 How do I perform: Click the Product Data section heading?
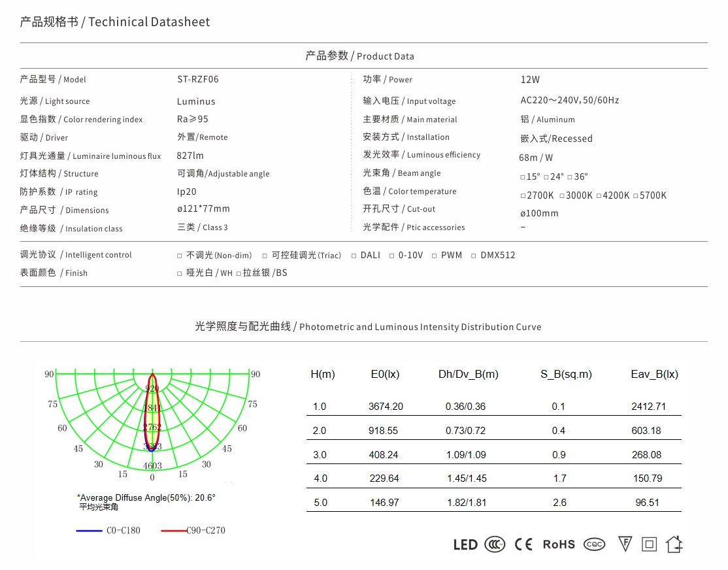pyautogui.click(x=359, y=56)
